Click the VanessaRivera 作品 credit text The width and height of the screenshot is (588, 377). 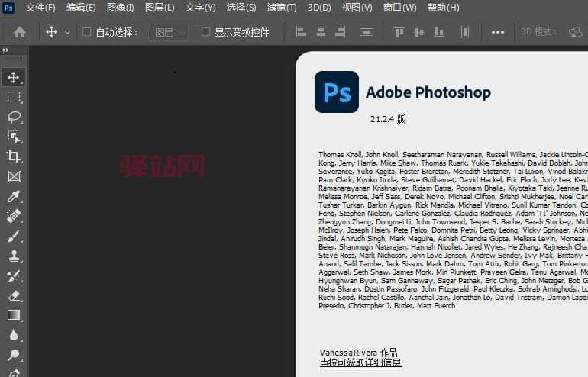coord(358,353)
